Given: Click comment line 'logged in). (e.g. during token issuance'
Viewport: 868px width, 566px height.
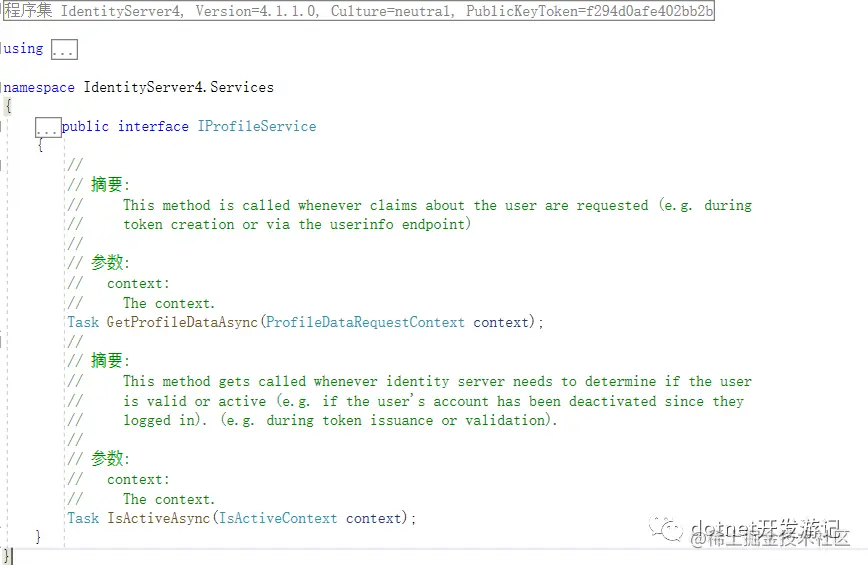Looking at the screenshot, I should (340, 420).
